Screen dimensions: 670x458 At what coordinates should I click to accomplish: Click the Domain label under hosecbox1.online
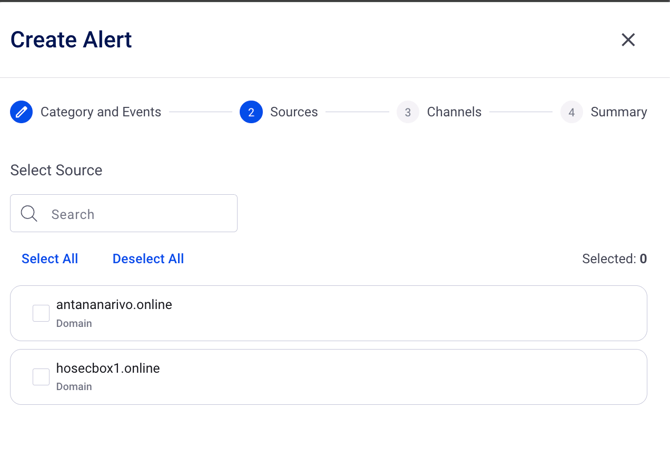(x=74, y=387)
